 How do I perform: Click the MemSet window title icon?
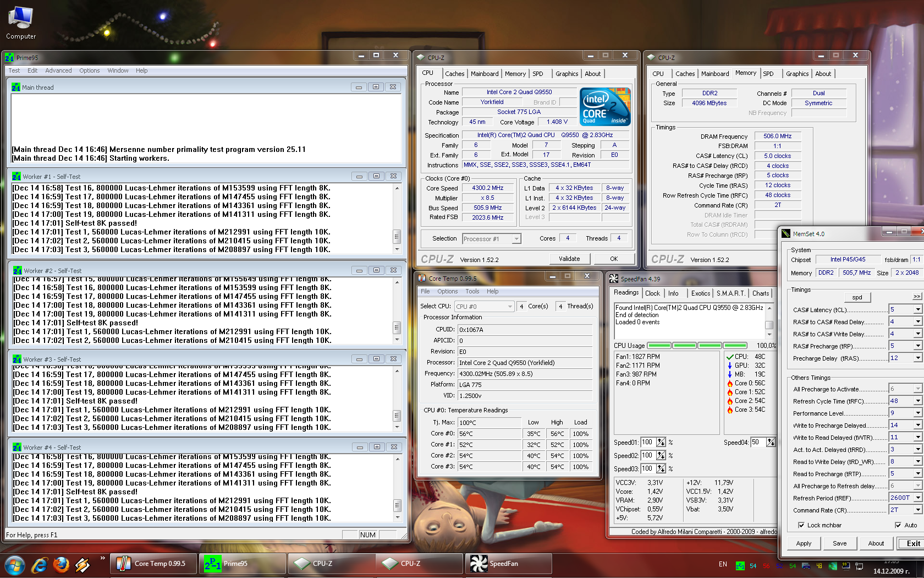(x=786, y=233)
